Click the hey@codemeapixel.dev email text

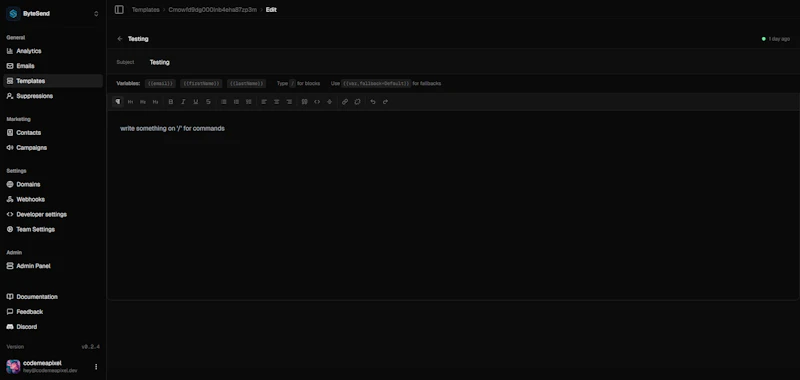50,371
